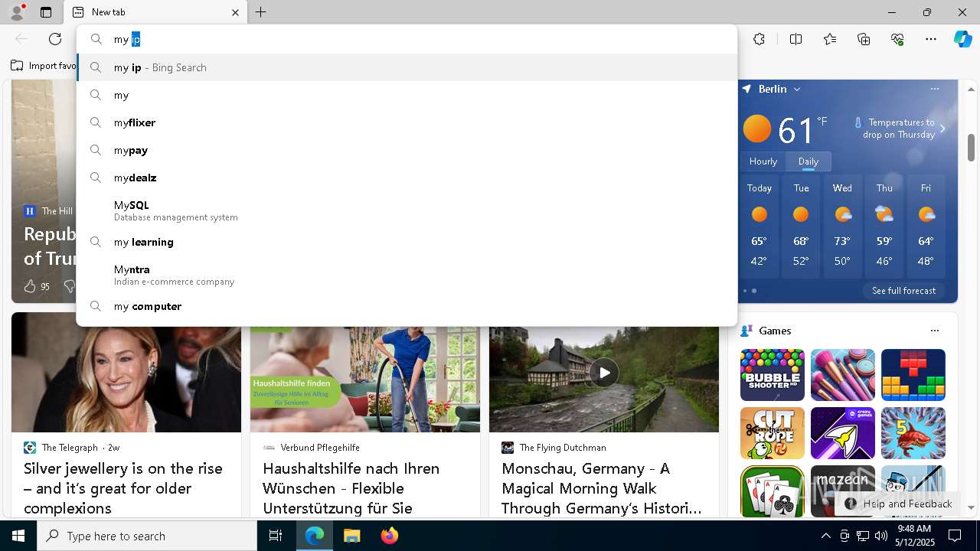Click the address bar containing 'my ip'

tap(407, 39)
